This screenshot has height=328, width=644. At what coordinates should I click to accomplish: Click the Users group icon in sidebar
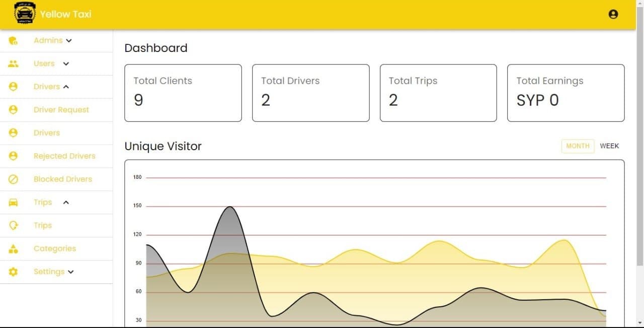pos(13,63)
